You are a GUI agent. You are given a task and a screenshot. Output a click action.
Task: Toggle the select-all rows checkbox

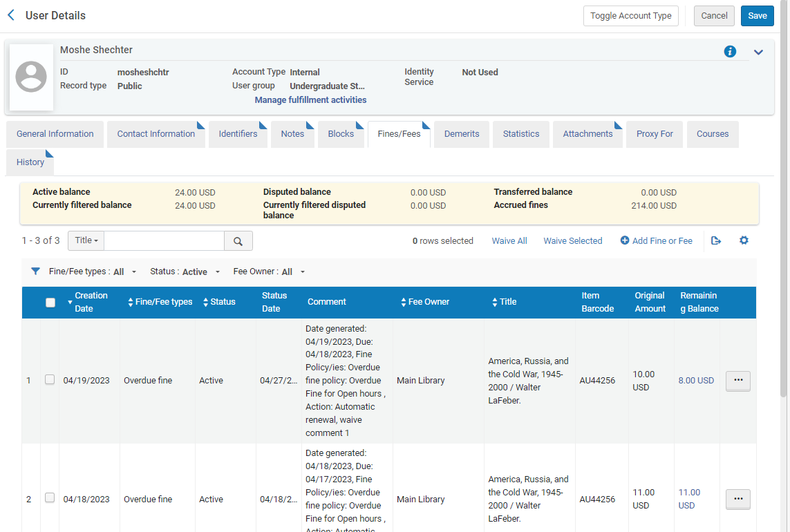(x=50, y=303)
